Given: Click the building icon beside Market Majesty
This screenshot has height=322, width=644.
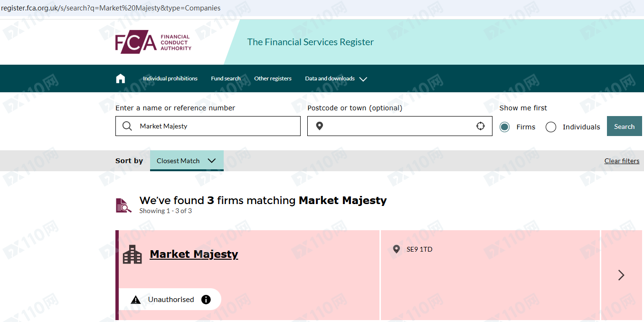Looking at the screenshot, I should click(133, 254).
